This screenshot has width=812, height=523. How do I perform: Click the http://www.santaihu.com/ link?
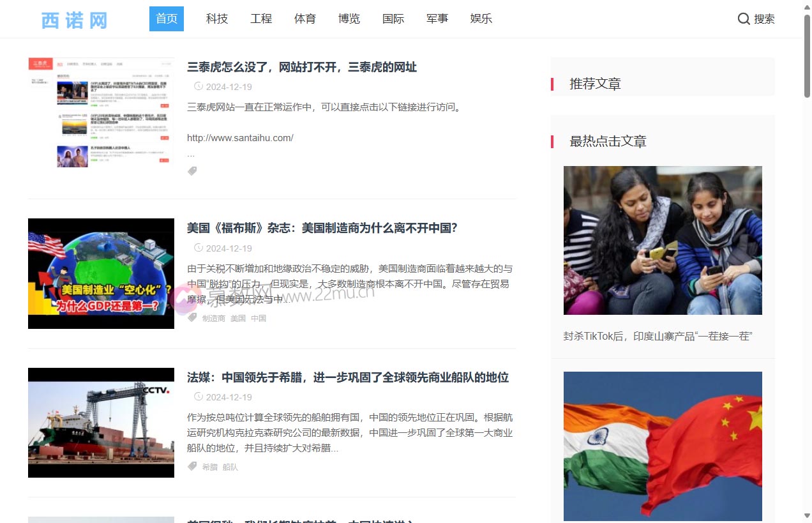[x=240, y=137]
